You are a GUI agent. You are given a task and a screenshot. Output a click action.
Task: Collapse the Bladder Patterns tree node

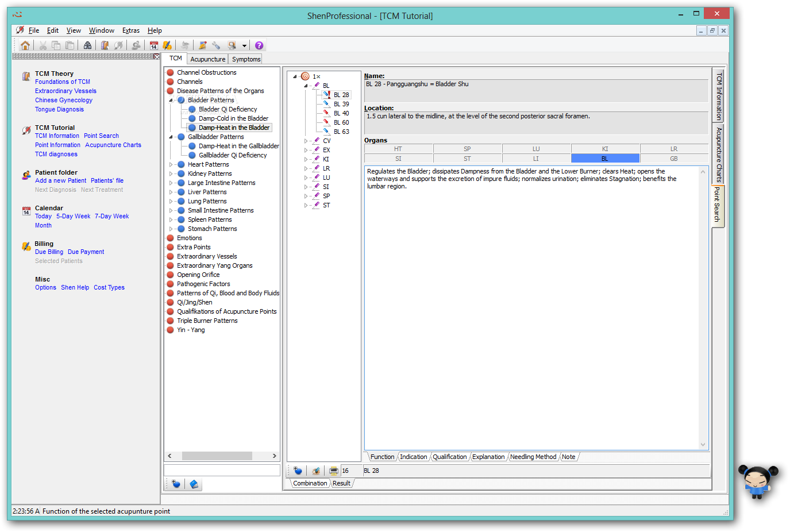(x=171, y=100)
